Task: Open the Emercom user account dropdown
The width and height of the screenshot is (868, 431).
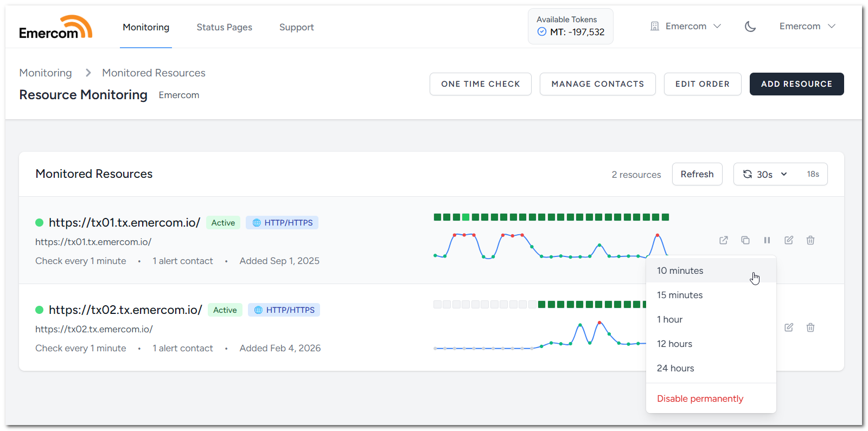Action: tap(807, 26)
